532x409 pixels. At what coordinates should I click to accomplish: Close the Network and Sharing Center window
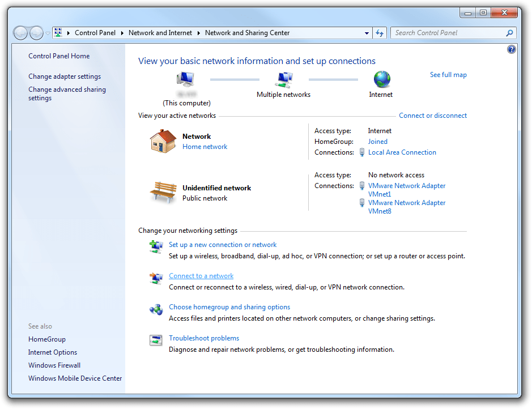pos(504,13)
